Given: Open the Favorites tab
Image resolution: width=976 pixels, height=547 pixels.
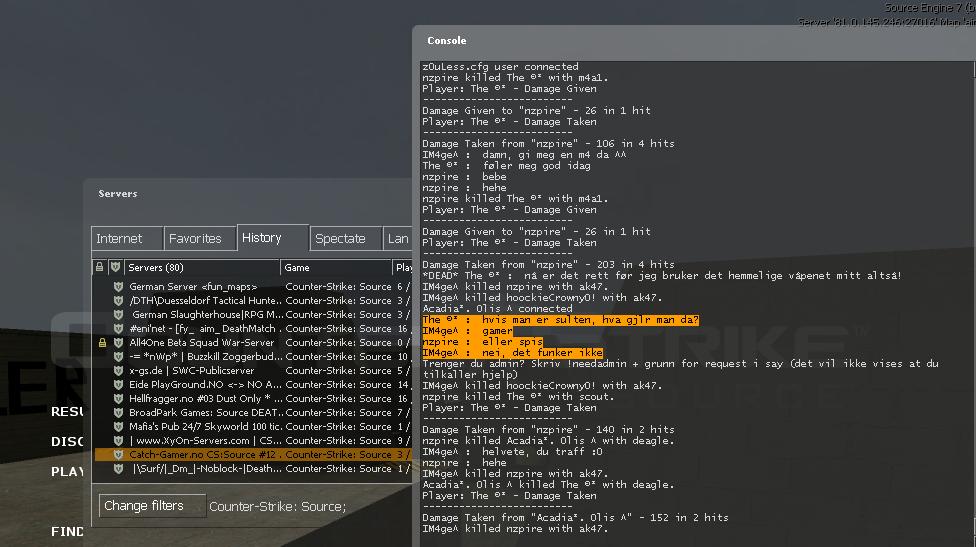Looking at the screenshot, I should tap(200, 238).
